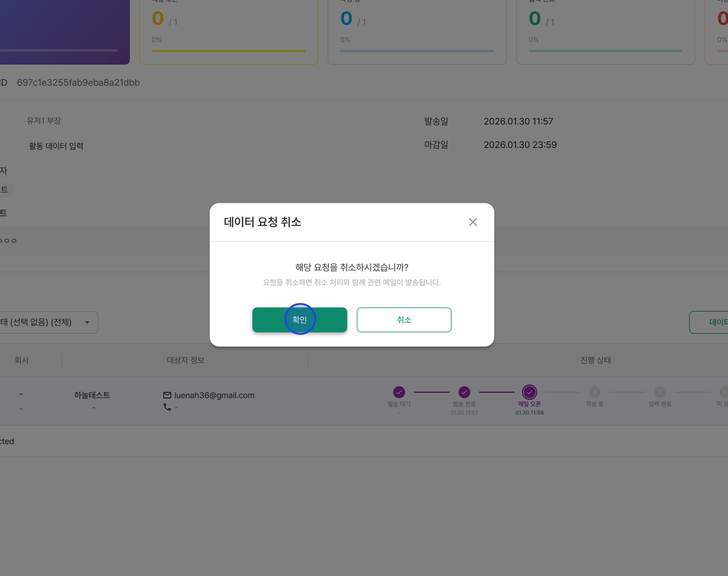Image resolution: width=728 pixels, height=576 pixels.
Task: Click the 대상자 정보 column header
Action: tap(185, 360)
